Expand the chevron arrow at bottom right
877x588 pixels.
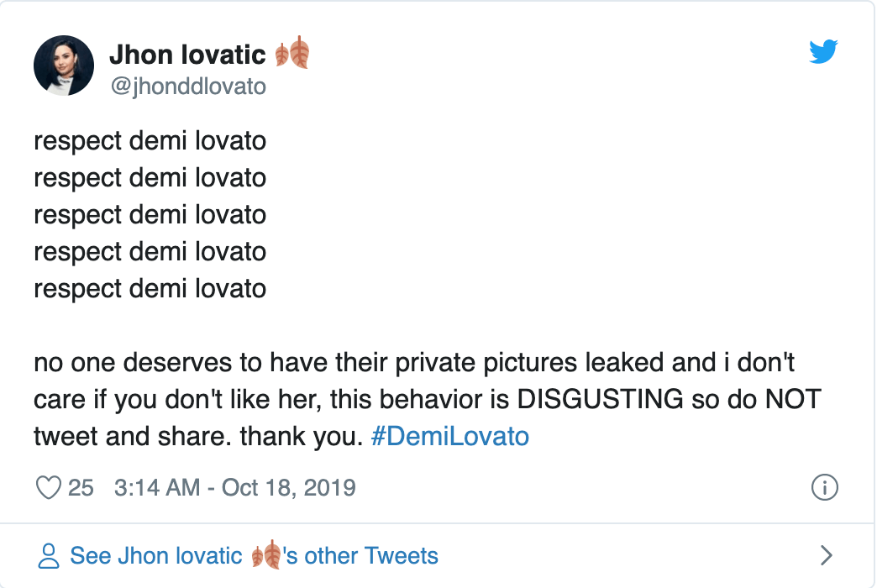[x=826, y=555]
